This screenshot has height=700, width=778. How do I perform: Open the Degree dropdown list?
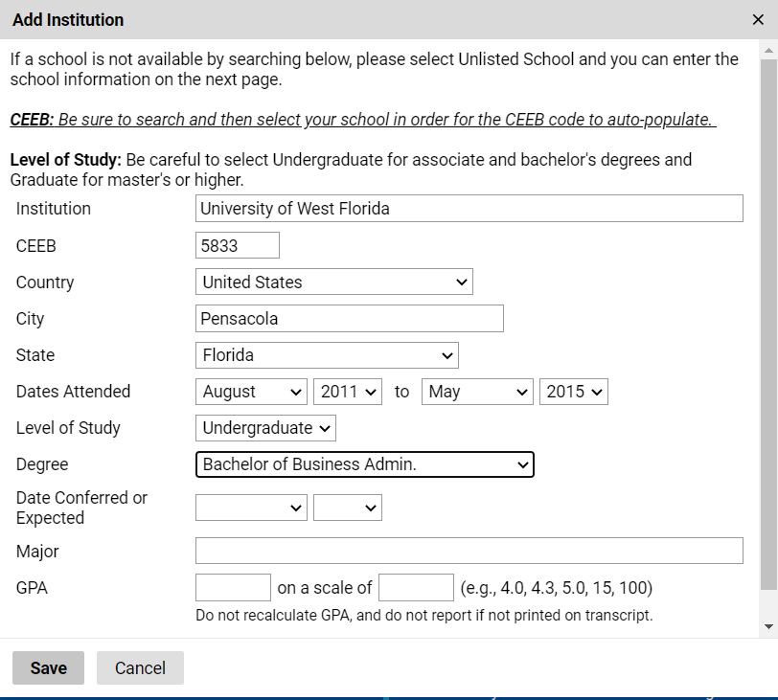[x=365, y=464]
